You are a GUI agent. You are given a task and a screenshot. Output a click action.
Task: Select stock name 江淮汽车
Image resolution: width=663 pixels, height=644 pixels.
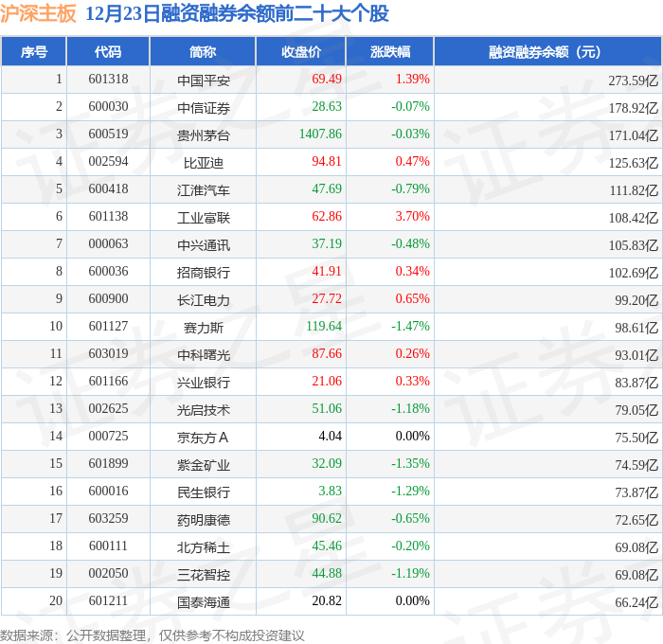(x=204, y=190)
